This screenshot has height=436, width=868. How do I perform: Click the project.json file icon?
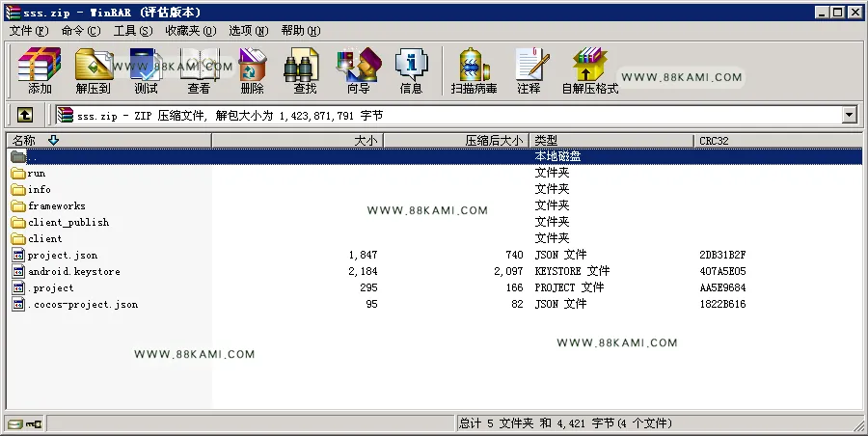(x=18, y=255)
